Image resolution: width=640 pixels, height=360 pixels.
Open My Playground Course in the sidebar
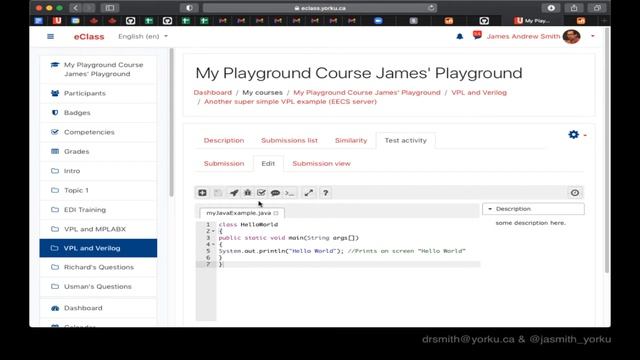tap(98, 69)
